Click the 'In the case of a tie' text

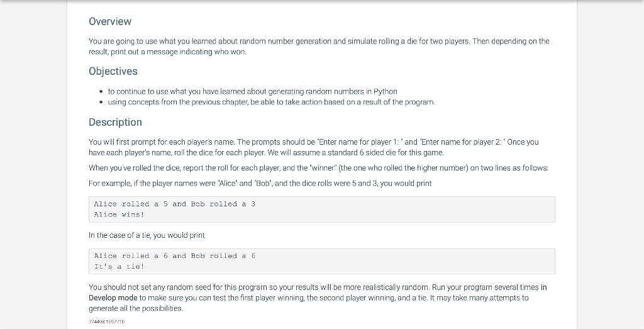pos(147,235)
